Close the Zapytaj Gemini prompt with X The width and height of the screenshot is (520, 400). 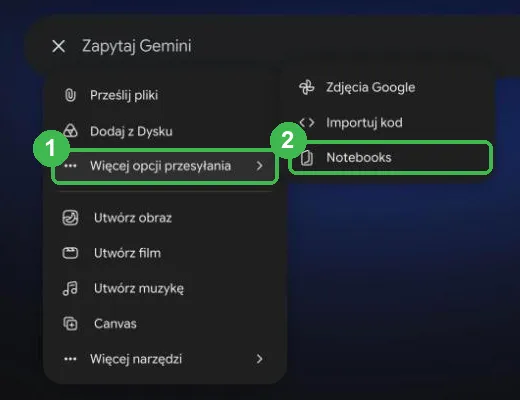click(x=59, y=46)
